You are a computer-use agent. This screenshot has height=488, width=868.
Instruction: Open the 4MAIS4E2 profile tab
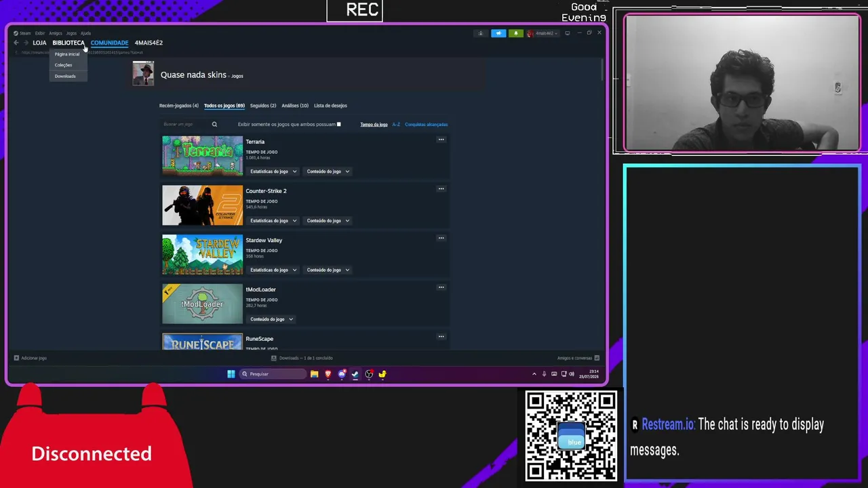149,43
